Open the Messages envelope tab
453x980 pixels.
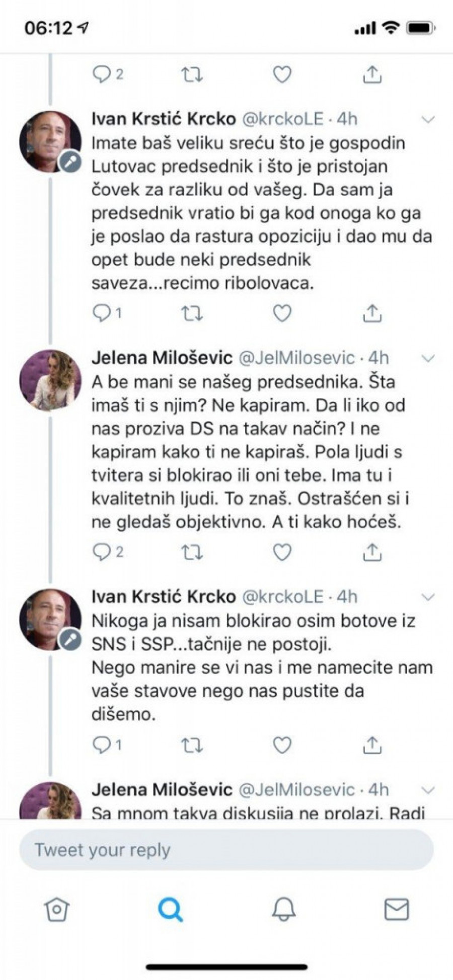(x=397, y=910)
